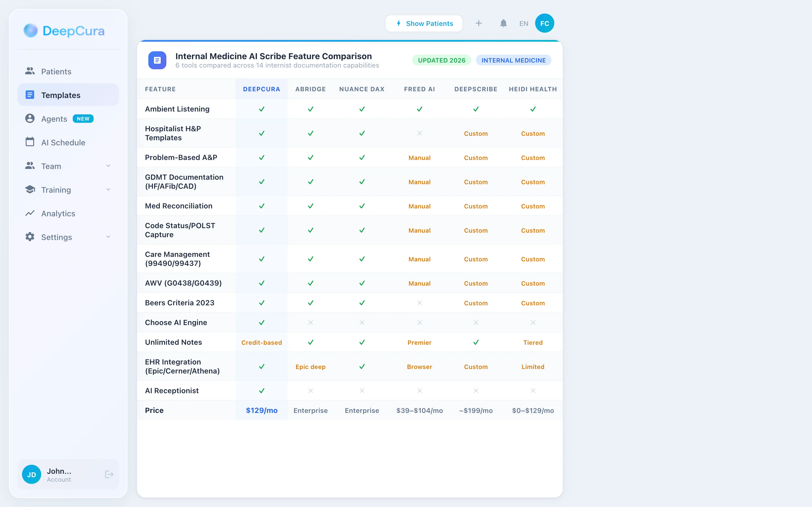Click the Settings gear icon

pyautogui.click(x=30, y=237)
